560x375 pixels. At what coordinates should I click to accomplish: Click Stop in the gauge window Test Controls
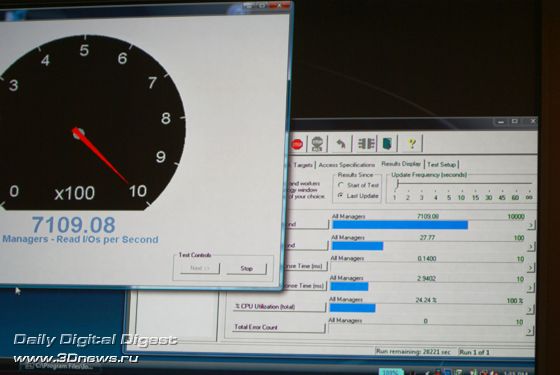(246, 268)
